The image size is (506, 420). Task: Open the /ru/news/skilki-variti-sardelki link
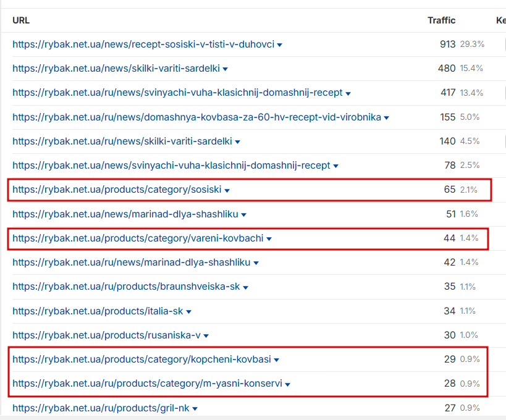click(x=122, y=141)
